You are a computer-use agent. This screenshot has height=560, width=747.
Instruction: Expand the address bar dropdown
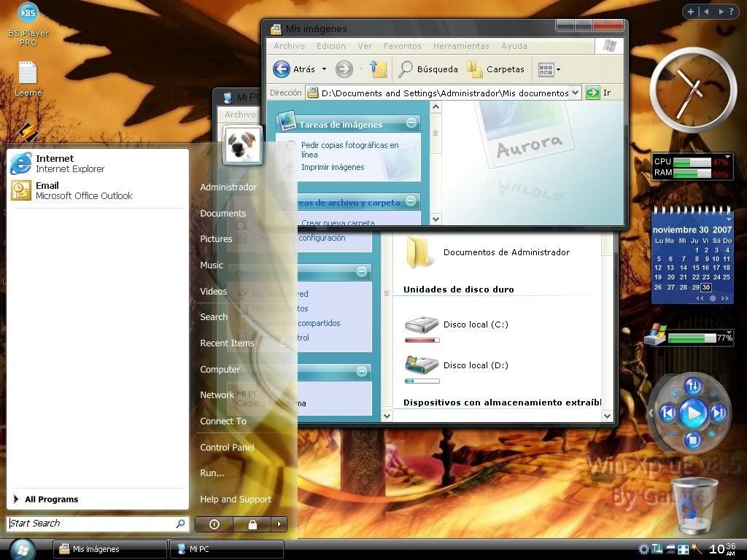click(x=575, y=93)
